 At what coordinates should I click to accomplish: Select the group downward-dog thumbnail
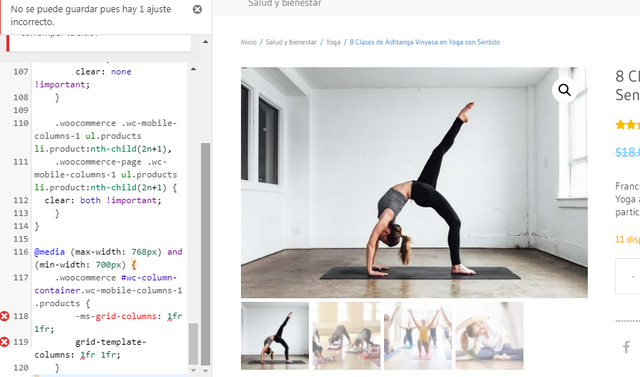(346, 336)
